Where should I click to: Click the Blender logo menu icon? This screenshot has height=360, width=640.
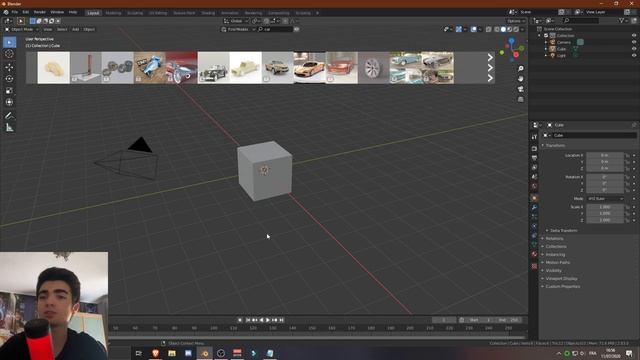(6, 12)
